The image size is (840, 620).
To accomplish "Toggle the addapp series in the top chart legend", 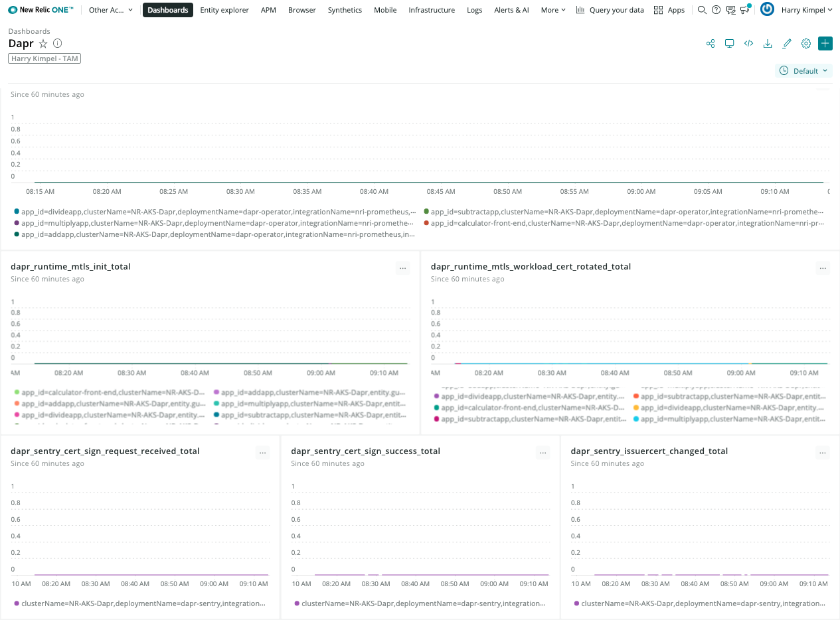I will tap(215, 234).
